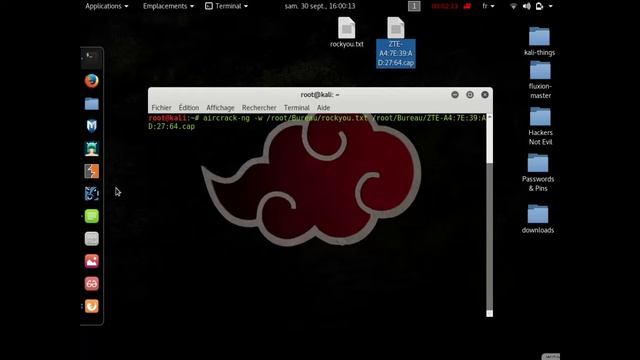The height and width of the screenshot is (360, 640).
Task: Open the Applications menu
Action: (107, 6)
